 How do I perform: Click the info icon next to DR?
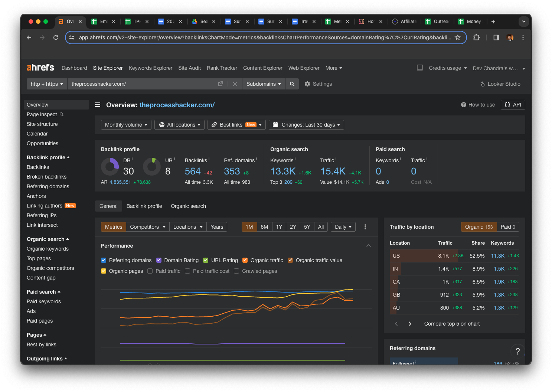[132, 159]
